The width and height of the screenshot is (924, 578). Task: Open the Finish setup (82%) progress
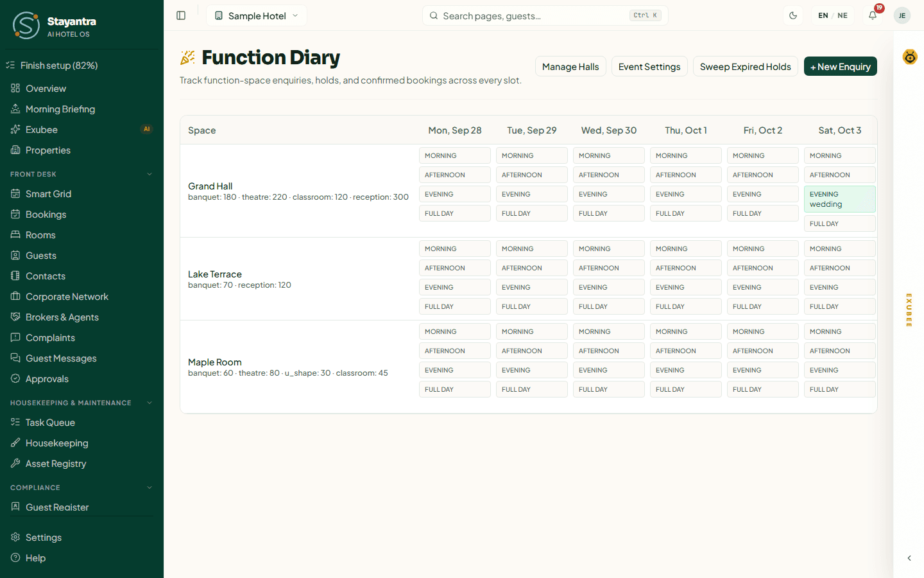81,66
